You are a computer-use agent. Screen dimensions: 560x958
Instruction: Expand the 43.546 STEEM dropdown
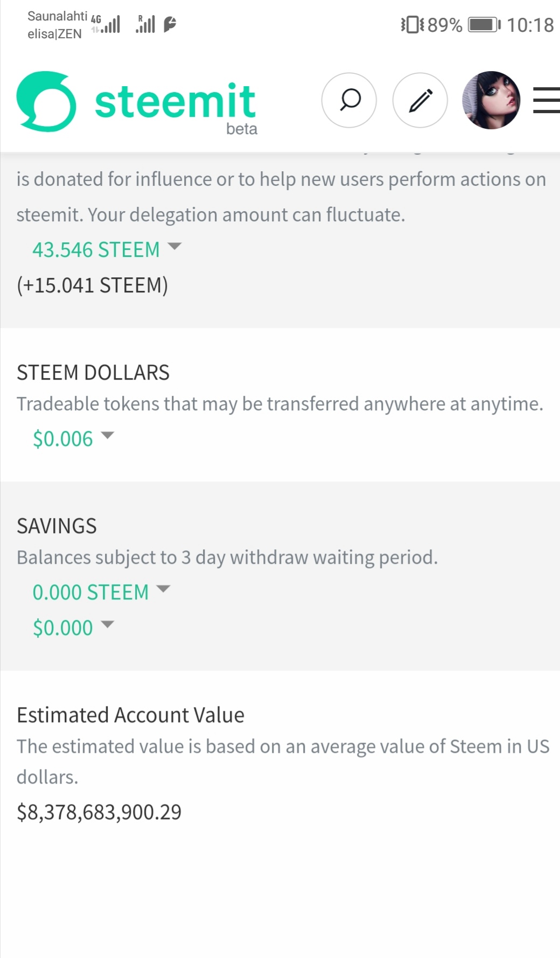tap(107, 250)
